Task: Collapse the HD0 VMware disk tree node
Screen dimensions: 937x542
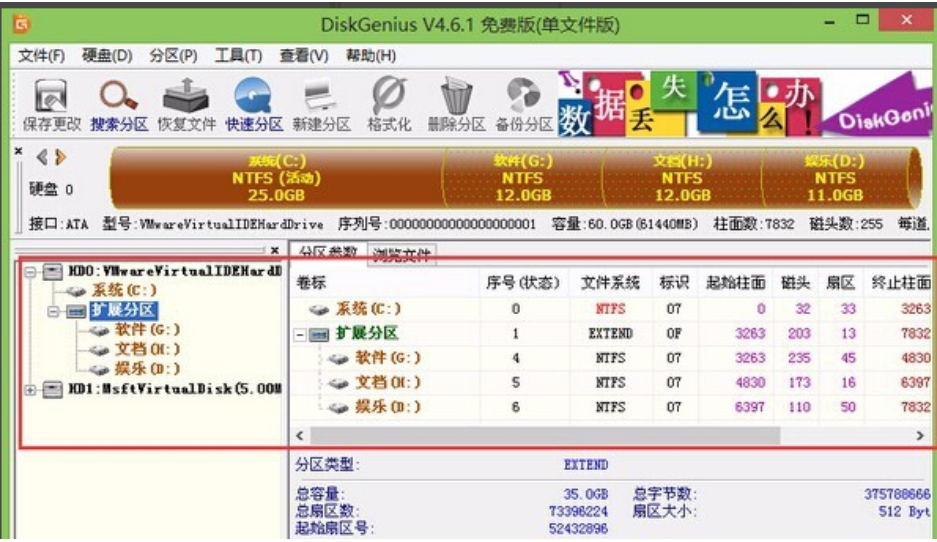Action: pos(30,272)
